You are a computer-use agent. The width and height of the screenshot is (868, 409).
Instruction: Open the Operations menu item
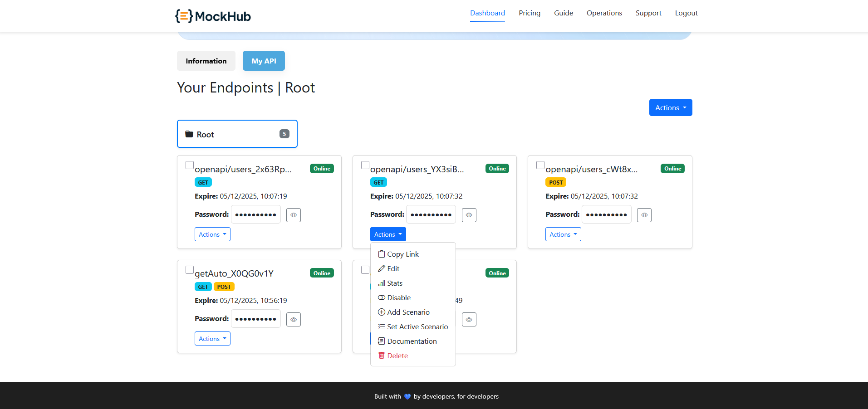(604, 13)
